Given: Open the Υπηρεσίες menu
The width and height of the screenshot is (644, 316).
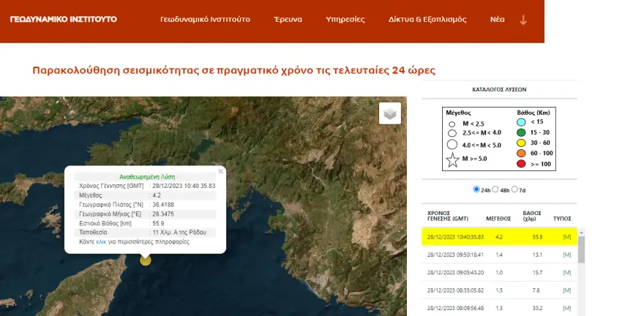Looking at the screenshot, I should 345,20.
